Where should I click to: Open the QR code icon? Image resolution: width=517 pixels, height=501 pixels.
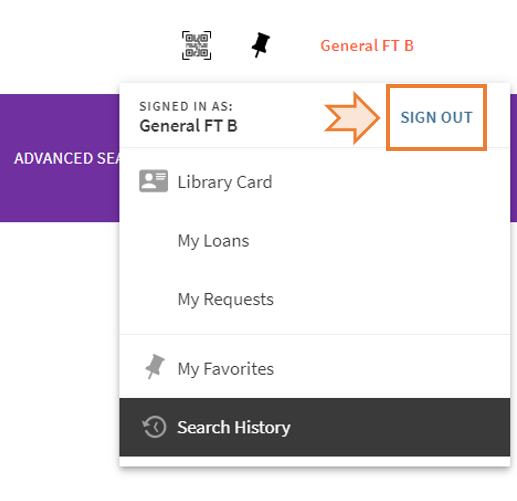tap(196, 45)
